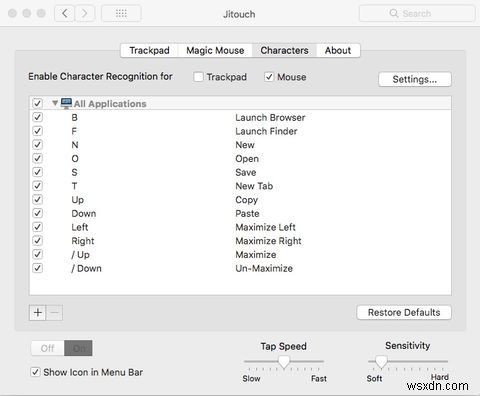The width and height of the screenshot is (480, 396).
Task: Open the Settings... button
Action: 415,79
